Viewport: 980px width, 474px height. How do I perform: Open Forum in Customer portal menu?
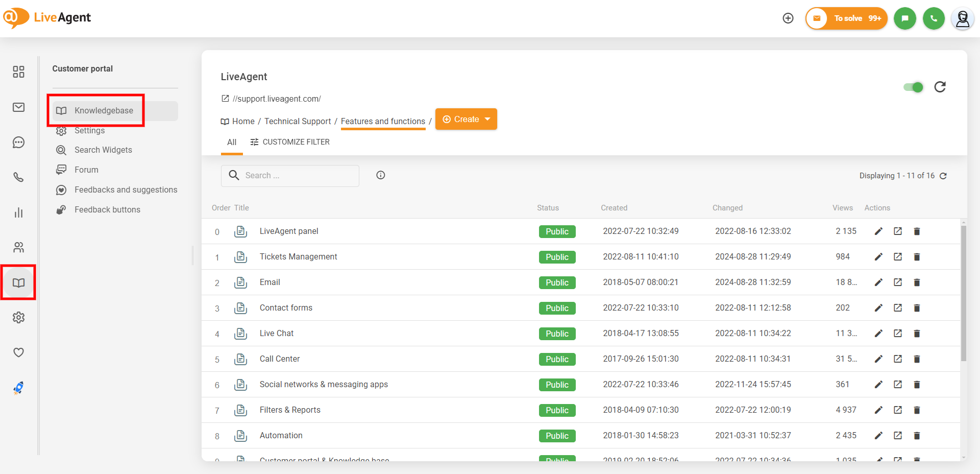(86, 170)
